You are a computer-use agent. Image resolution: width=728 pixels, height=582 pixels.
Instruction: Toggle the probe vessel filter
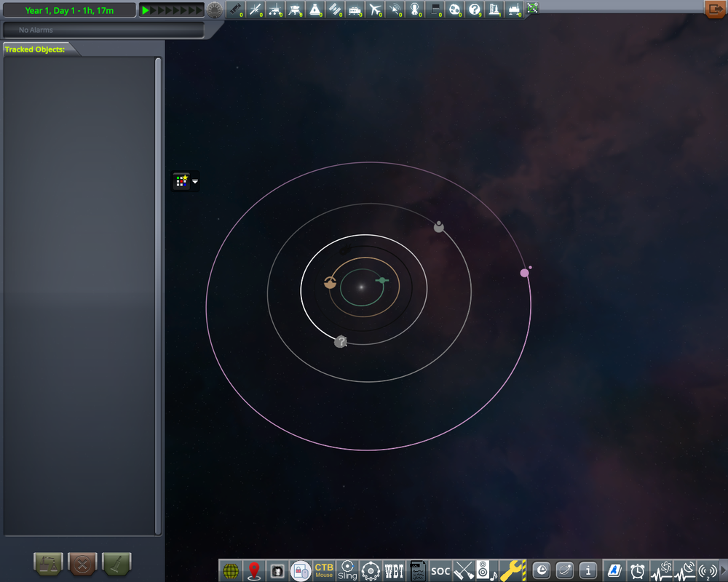point(256,9)
